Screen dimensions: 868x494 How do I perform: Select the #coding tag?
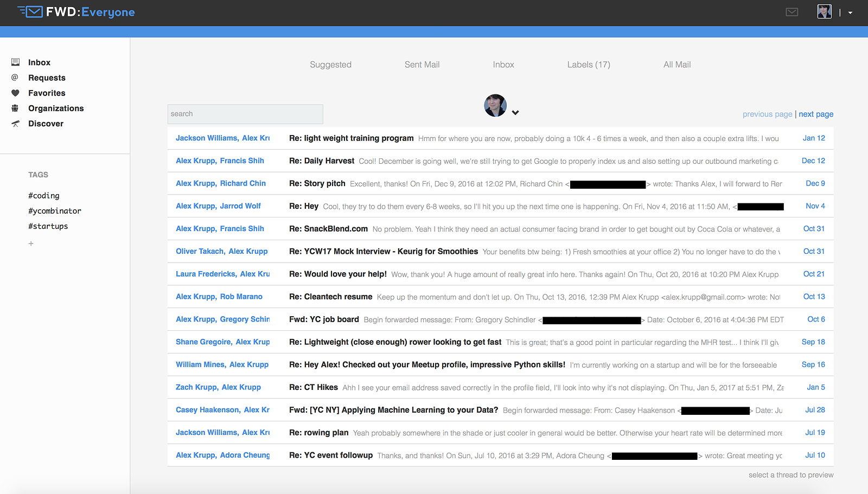44,196
